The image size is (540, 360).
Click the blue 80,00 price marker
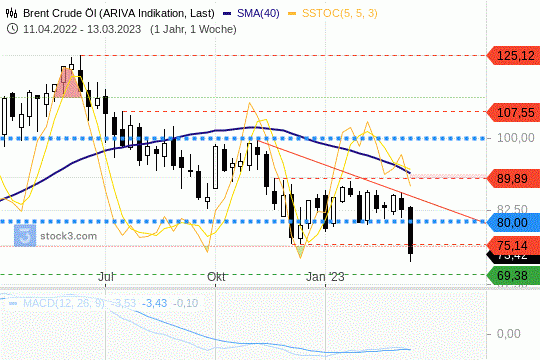(513, 222)
